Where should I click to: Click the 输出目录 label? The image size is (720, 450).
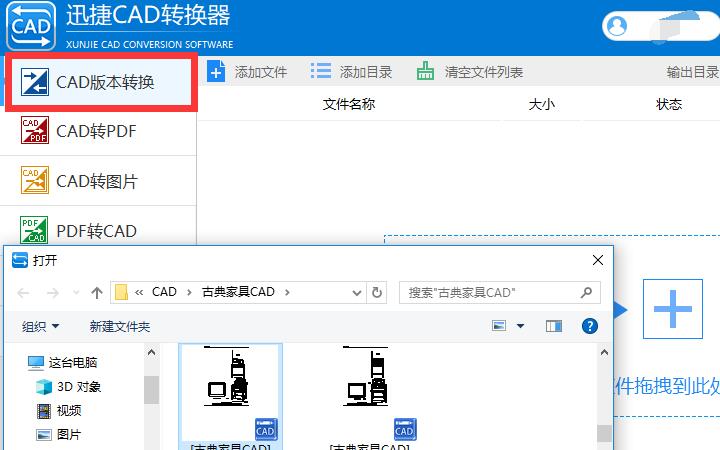coord(693,72)
